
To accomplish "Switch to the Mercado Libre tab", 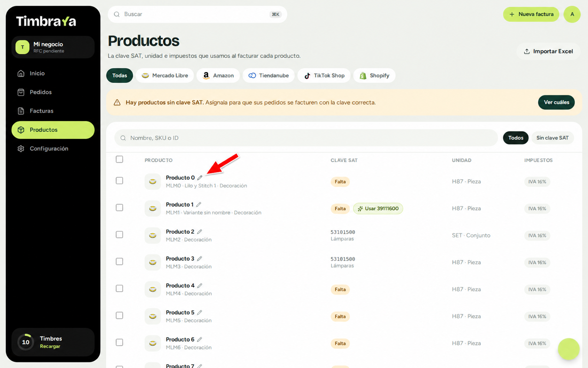I will tap(165, 75).
